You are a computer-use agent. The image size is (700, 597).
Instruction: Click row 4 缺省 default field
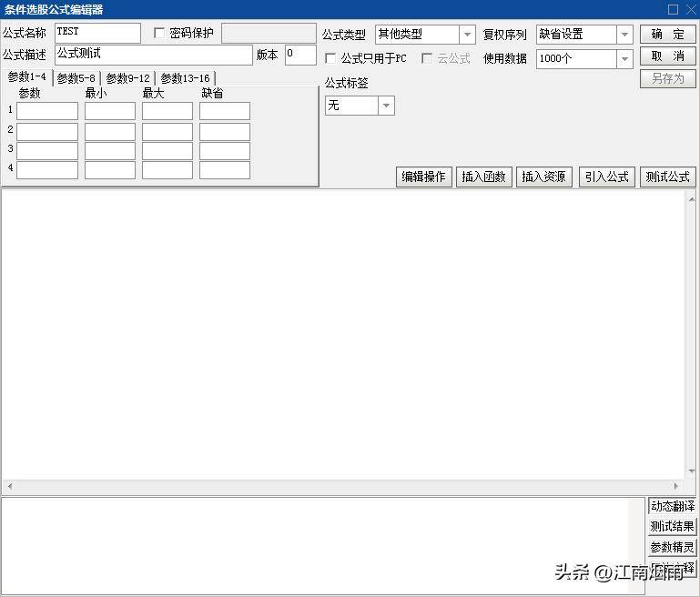(225, 170)
